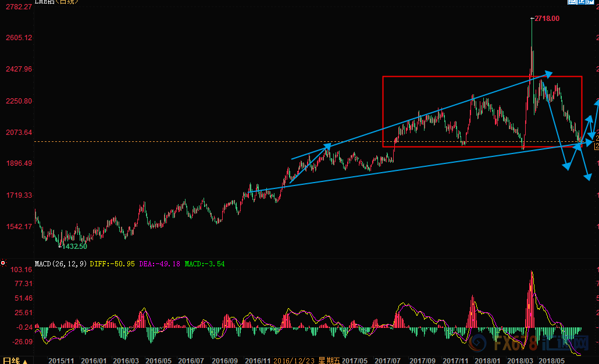This screenshot has height=364, width=599.
Task: Click the 2016/07 date on the time axis
Action: (191, 361)
